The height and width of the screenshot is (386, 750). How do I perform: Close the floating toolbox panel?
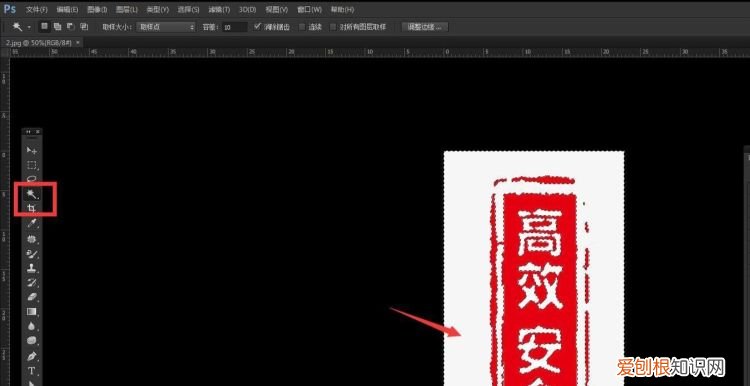click(x=38, y=132)
